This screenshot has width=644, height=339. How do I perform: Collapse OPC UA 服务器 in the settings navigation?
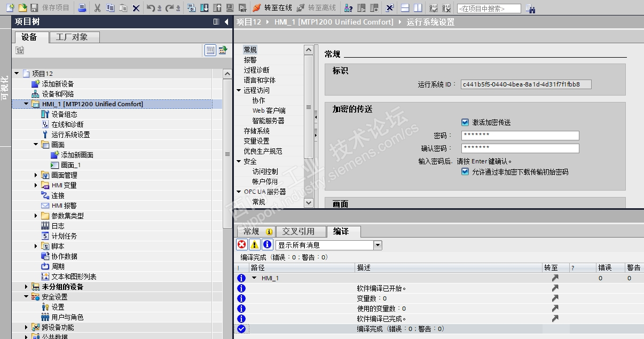pyautogui.click(x=239, y=192)
